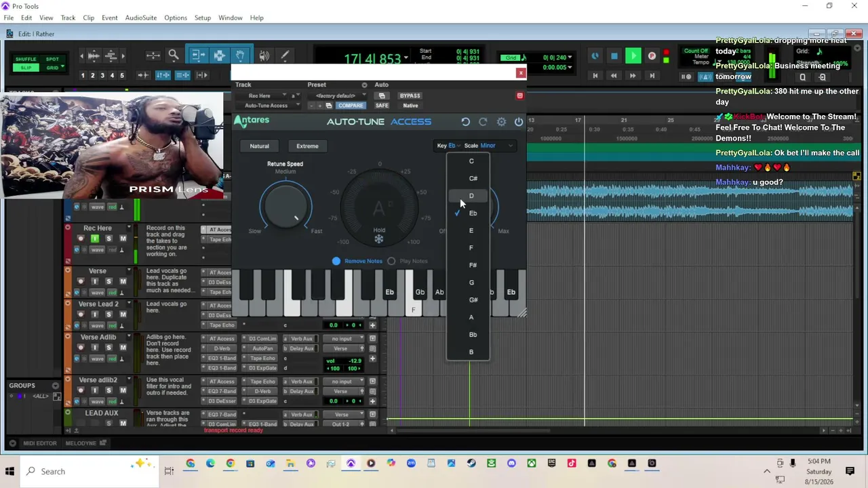Image resolution: width=868 pixels, height=488 pixels.
Task: Open the Track menu
Action: point(68,18)
